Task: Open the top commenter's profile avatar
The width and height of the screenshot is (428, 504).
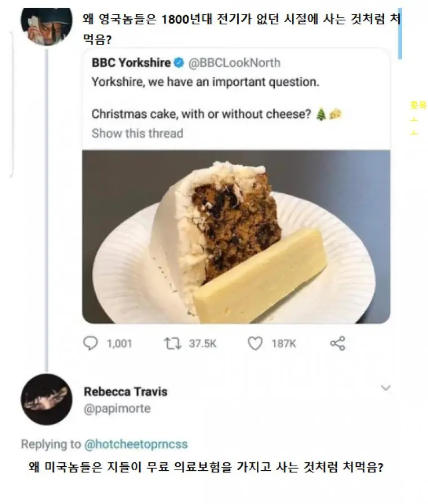Action: pyautogui.click(x=46, y=26)
